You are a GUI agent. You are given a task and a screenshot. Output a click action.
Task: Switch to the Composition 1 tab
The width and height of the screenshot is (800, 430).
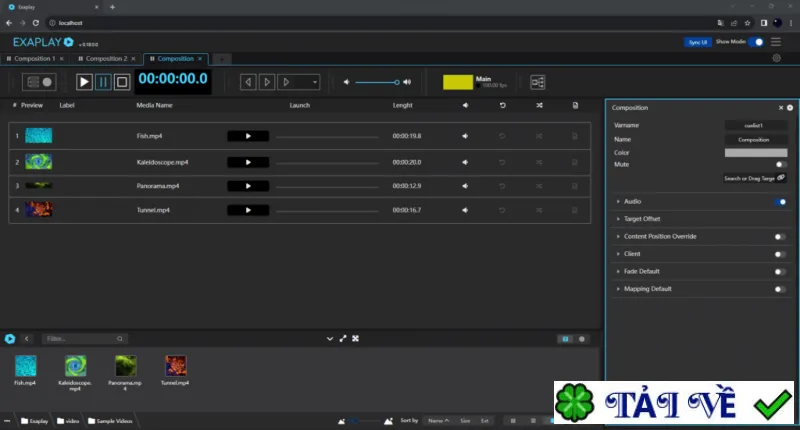35,59
